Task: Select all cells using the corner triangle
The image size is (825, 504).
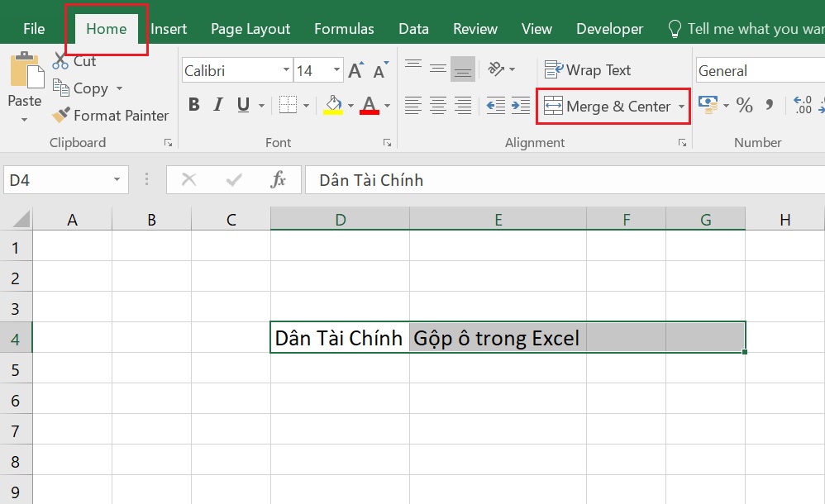Action: (20, 219)
